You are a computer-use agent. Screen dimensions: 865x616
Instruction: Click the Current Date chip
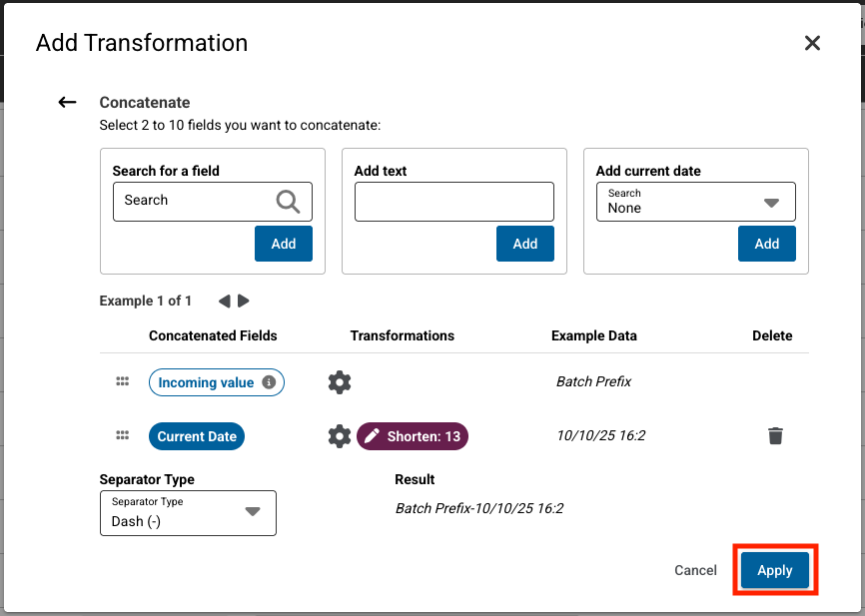197,436
